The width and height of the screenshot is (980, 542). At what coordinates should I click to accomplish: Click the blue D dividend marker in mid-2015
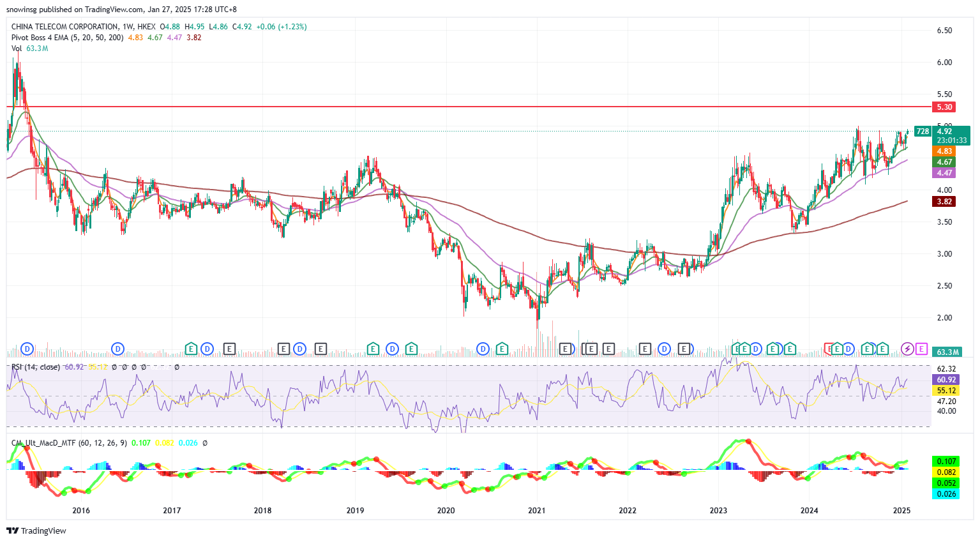[x=27, y=349]
